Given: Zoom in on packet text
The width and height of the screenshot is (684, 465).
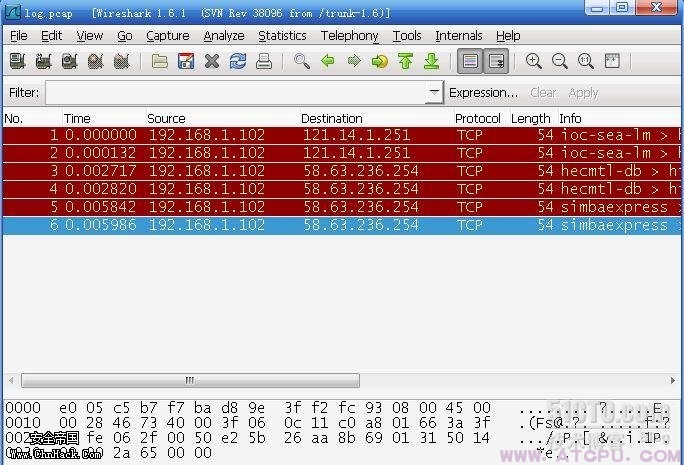Looking at the screenshot, I should pyautogui.click(x=534, y=61).
